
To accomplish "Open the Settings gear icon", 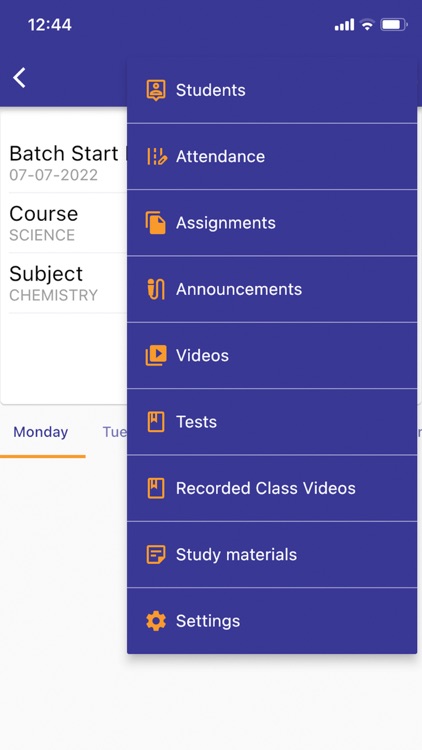I will click(x=156, y=621).
